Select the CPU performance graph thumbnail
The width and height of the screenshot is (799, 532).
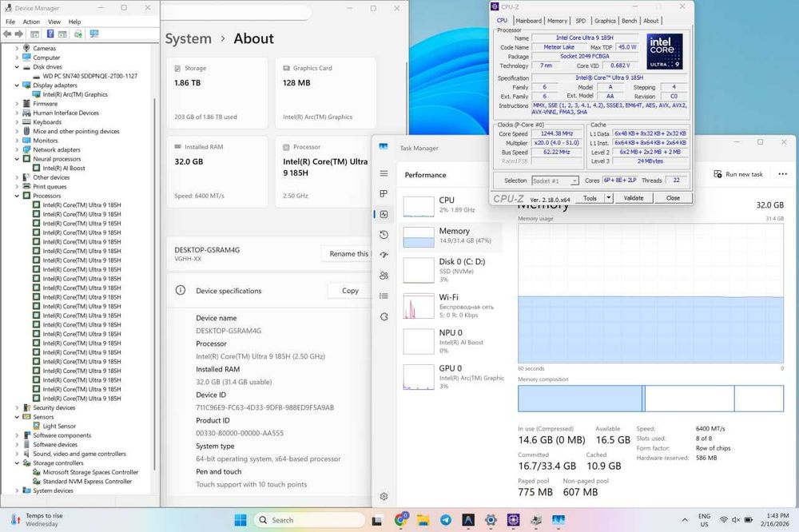point(419,205)
